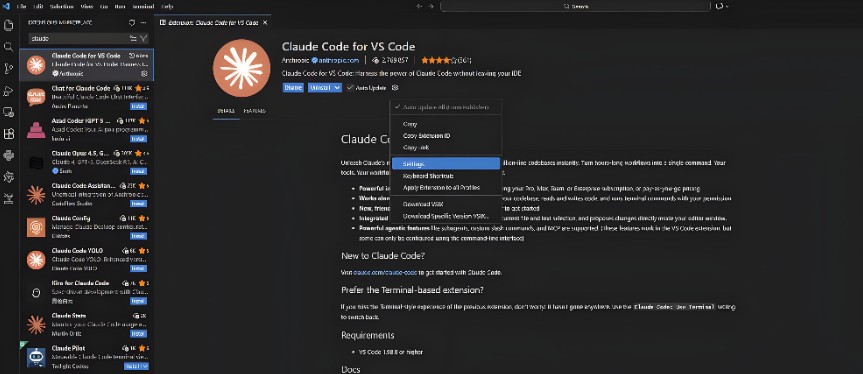Open the File menu
863x374 pixels.
click(x=21, y=6)
